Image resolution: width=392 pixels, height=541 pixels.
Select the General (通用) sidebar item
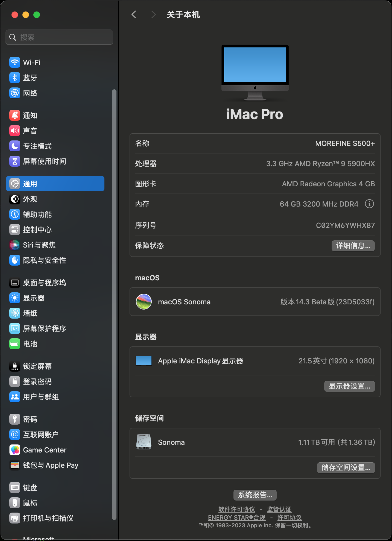coord(55,184)
